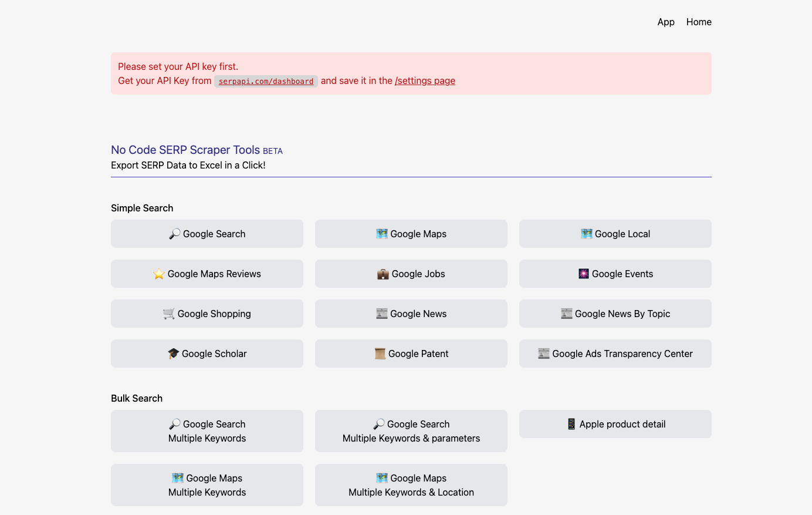812x515 pixels.
Task: Click the graduation cap icon for Google Scholar
Action: (174, 354)
